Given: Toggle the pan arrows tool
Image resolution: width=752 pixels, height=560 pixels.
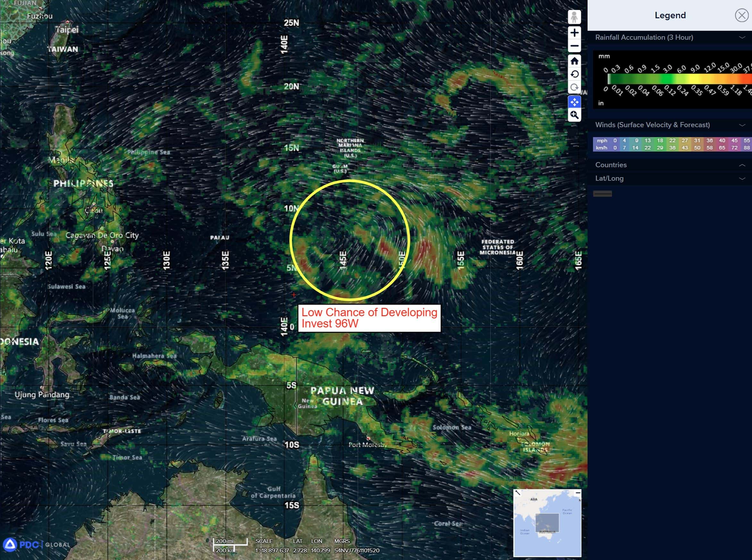Looking at the screenshot, I should tap(574, 102).
